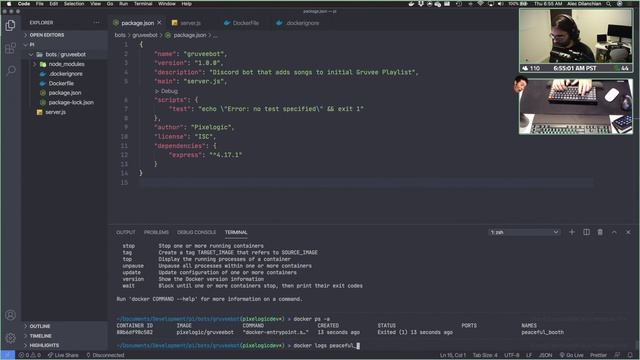640x360 pixels.
Task: Maximize the panel with chevron up icon
Action: pyautogui.click(x=614, y=232)
